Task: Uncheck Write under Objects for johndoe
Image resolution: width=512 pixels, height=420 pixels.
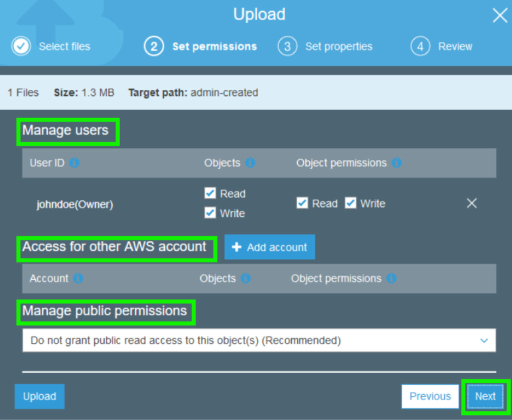Action: coord(210,212)
